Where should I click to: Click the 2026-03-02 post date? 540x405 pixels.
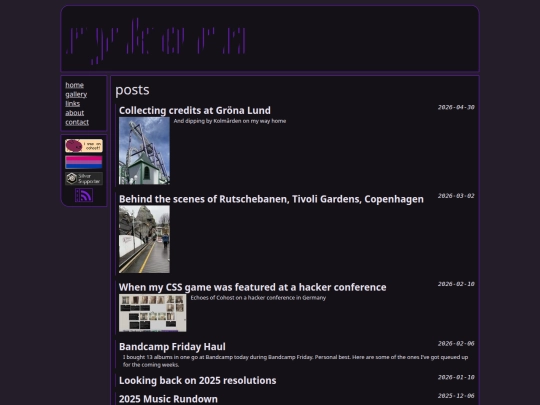click(456, 196)
